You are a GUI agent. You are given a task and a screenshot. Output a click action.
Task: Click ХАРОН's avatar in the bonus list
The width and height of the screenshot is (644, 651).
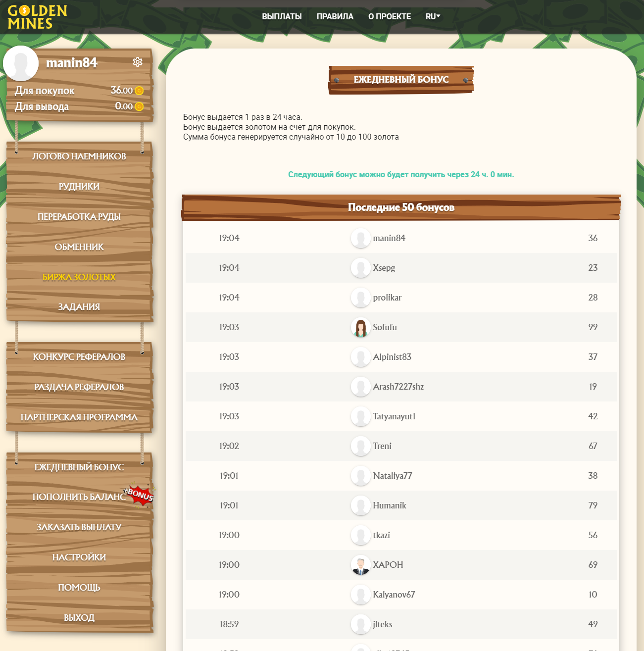(361, 565)
